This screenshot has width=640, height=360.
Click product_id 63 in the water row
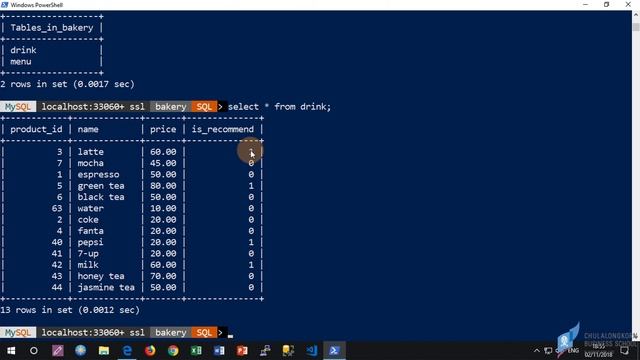click(57, 209)
